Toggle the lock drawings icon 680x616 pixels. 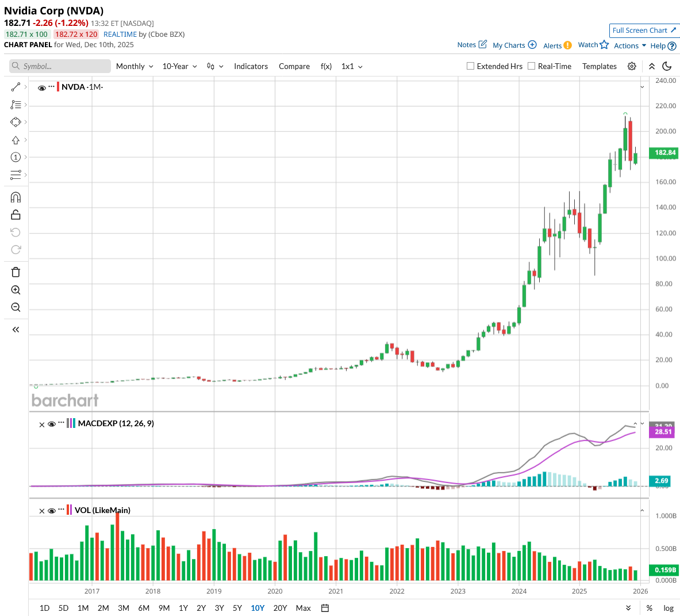click(16, 215)
